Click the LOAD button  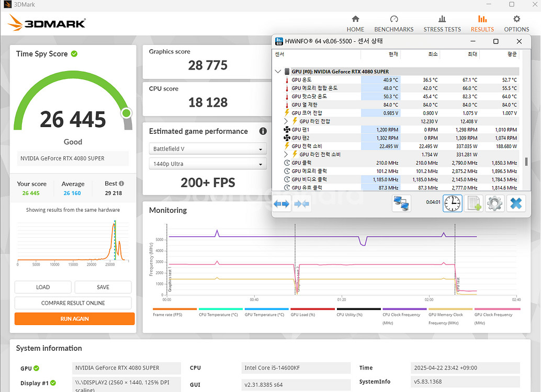(x=43, y=287)
